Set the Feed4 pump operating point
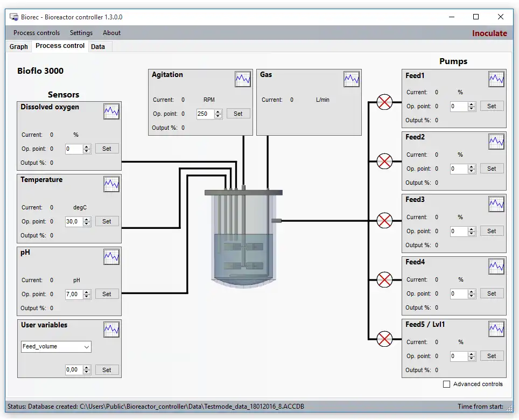 coord(492,293)
